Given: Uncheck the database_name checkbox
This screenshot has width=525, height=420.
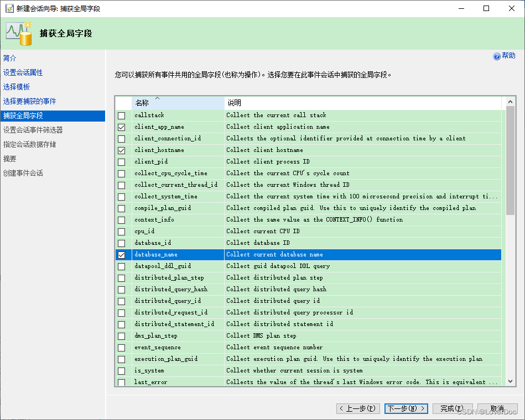Looking at the screenshot, I should pyautogui.click(x=122, y=255).
